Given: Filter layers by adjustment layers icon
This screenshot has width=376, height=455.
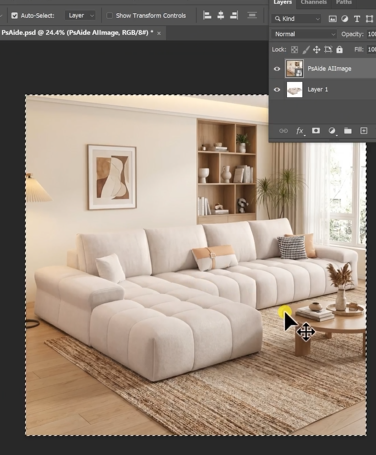Looking at the screenshot, I should (x=345, y=19).
